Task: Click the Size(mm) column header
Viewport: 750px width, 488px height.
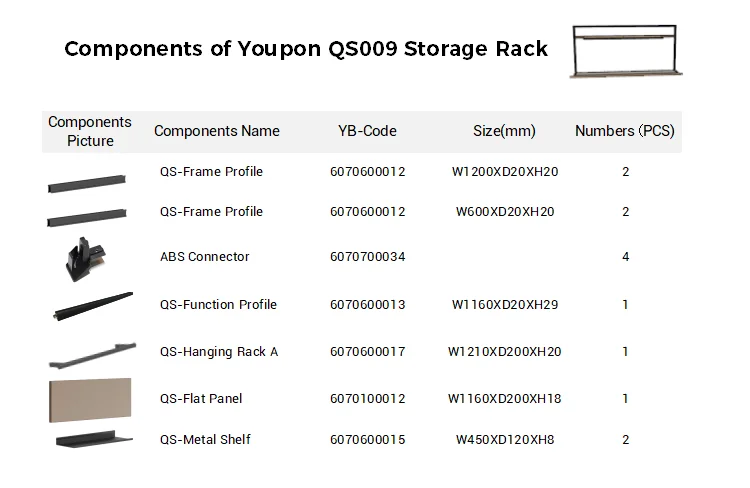Action: click(x=505, y=131)
